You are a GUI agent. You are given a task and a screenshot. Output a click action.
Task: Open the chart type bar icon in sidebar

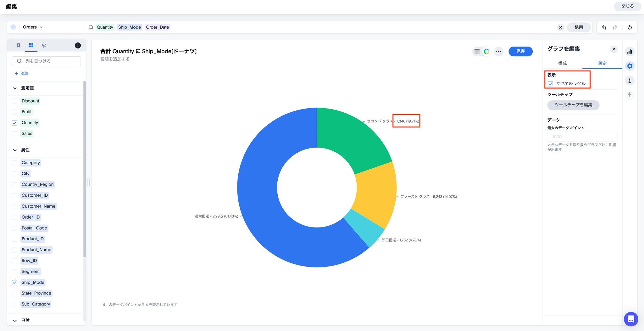pos(630,52)
